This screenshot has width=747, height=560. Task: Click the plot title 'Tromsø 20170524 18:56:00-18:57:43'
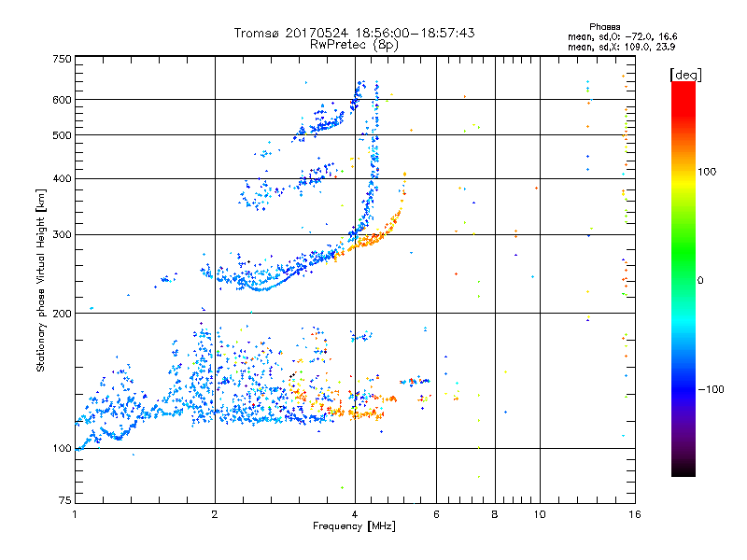coord(354,33)
